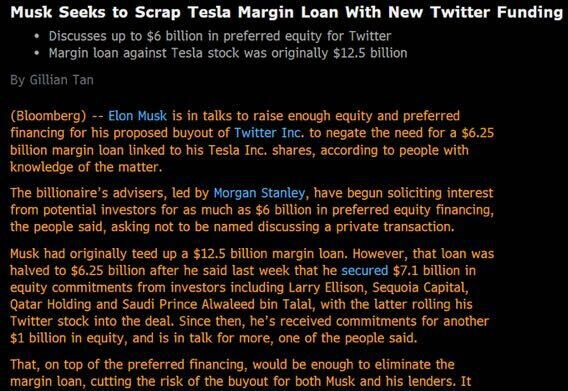Click the headline about scrapping Tesla margin loan

pos(287,12)
